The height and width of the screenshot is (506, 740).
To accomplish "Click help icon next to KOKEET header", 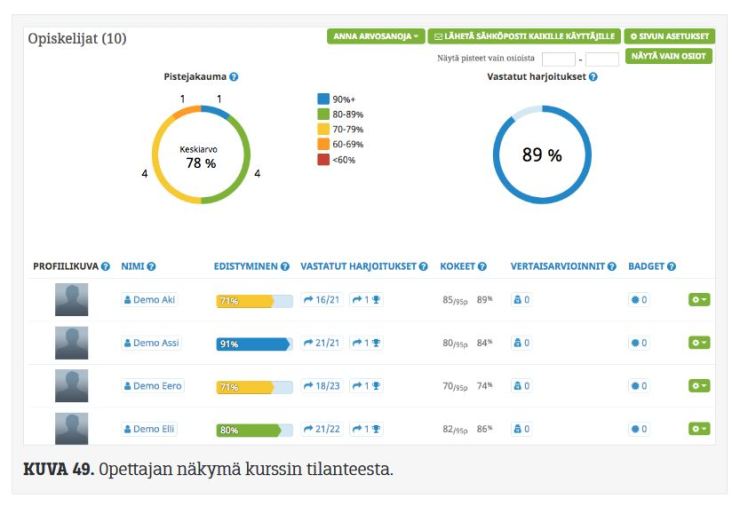I will (483, 267).
